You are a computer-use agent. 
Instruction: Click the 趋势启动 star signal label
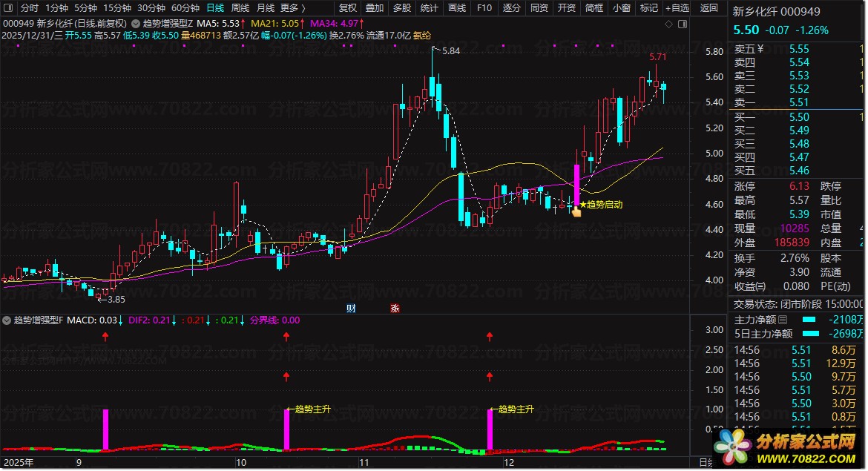(601, 205)
